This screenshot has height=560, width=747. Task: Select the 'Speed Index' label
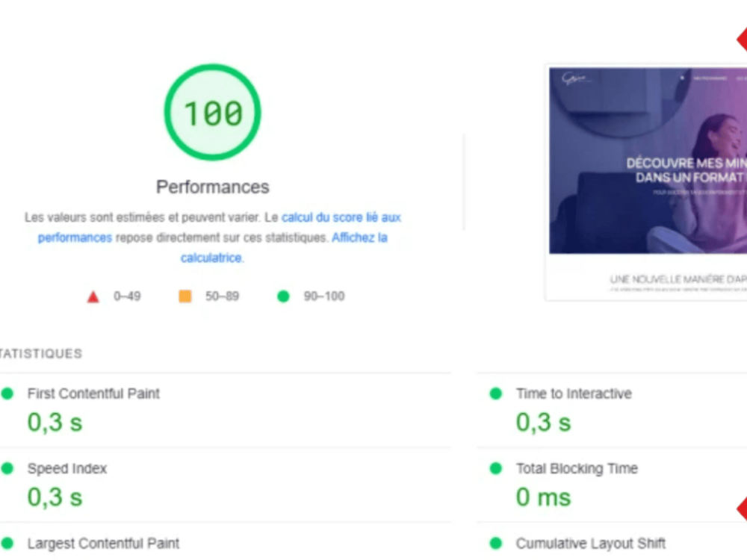click(x=67, y=469)
